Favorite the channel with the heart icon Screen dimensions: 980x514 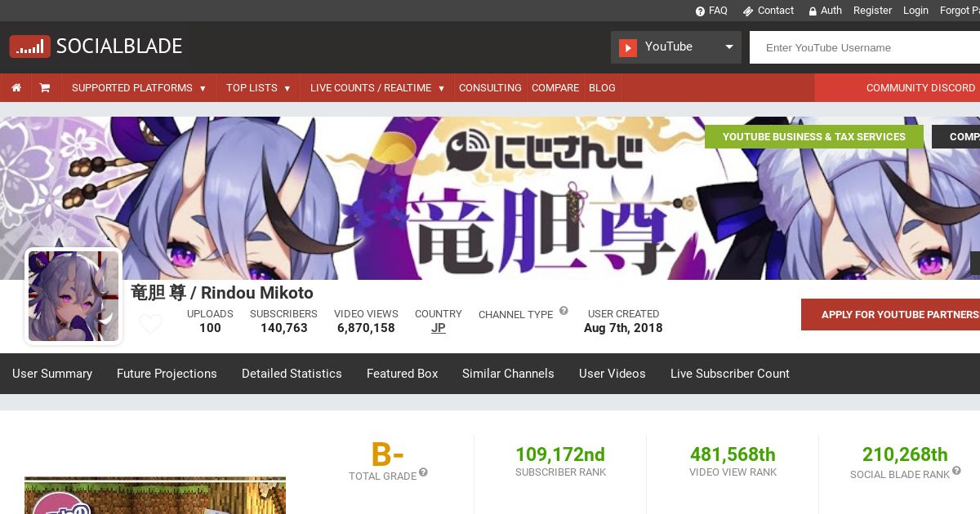tap(150, 325)
